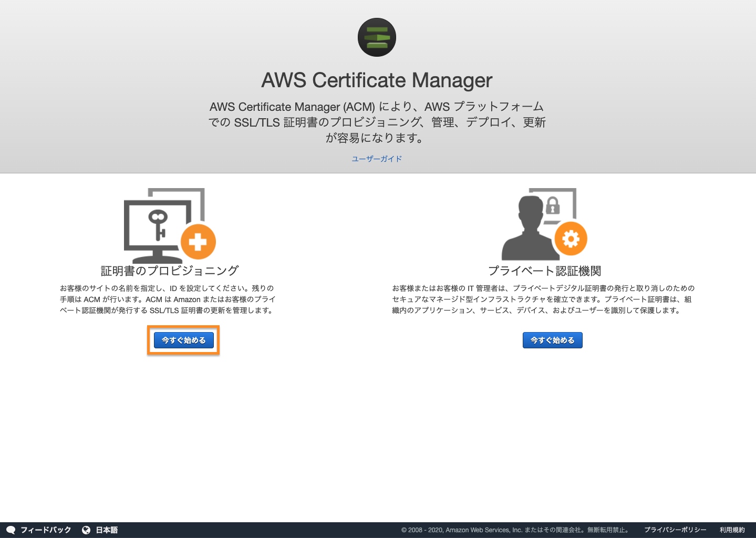The image size is (756, 538).
Task: Click the provisioning description paragraph text
Action: pyautogui.click(x=168, y=299)
